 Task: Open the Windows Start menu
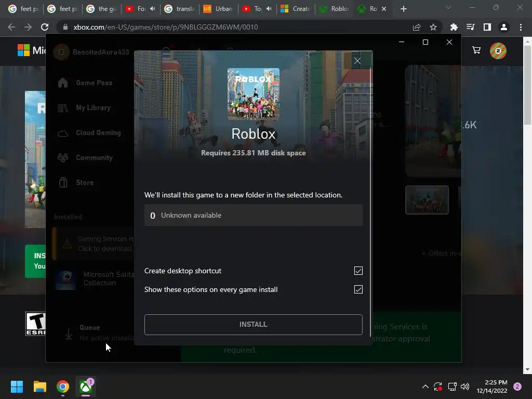17,387
